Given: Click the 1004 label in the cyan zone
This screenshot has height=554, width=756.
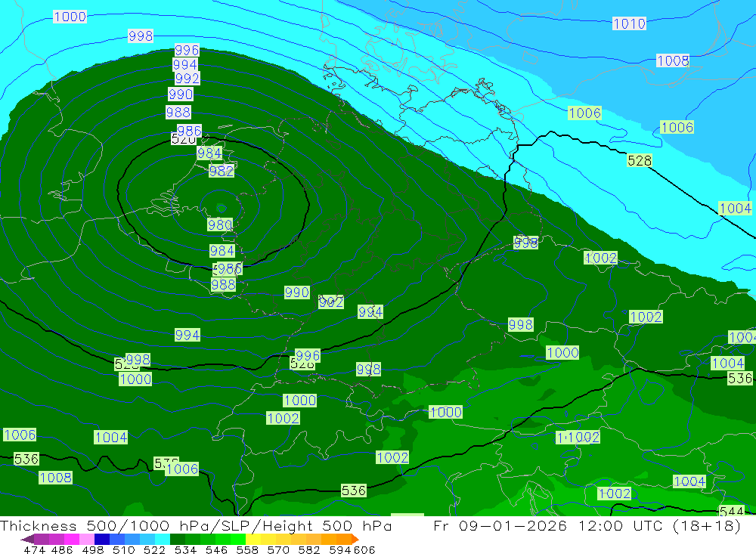Looking at the screenshot, I should click(x=735, y=209).
